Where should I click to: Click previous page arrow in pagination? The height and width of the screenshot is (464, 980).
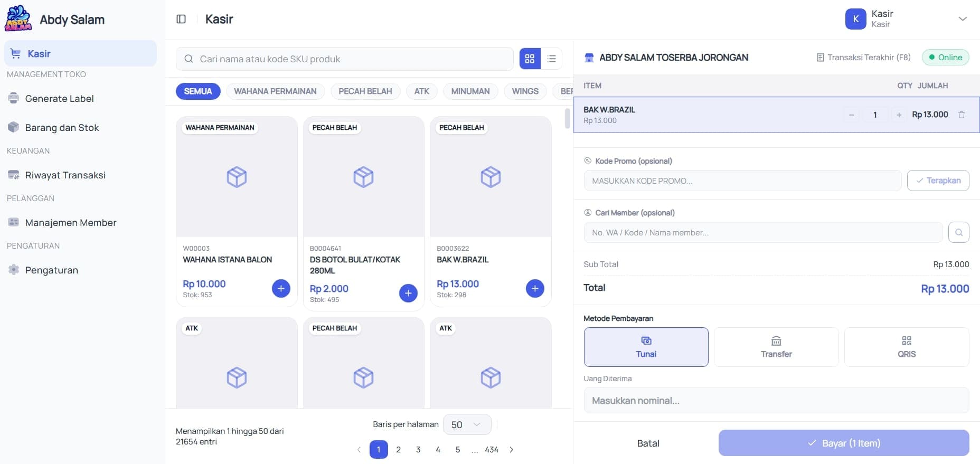[x=359, y=450]
